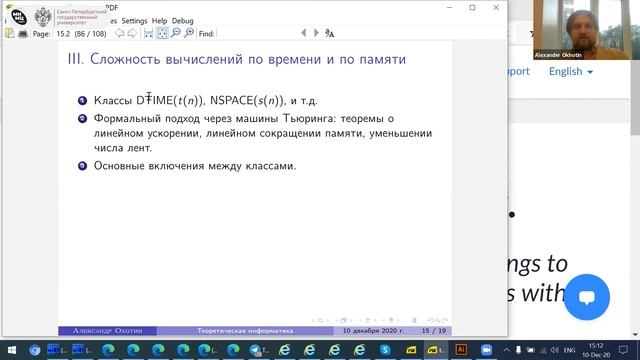Image resolution: width=640 pixels, height=360 pixels.
Task: Click footer title 'Теоретическая информатика'
Action: coord(245,331)
